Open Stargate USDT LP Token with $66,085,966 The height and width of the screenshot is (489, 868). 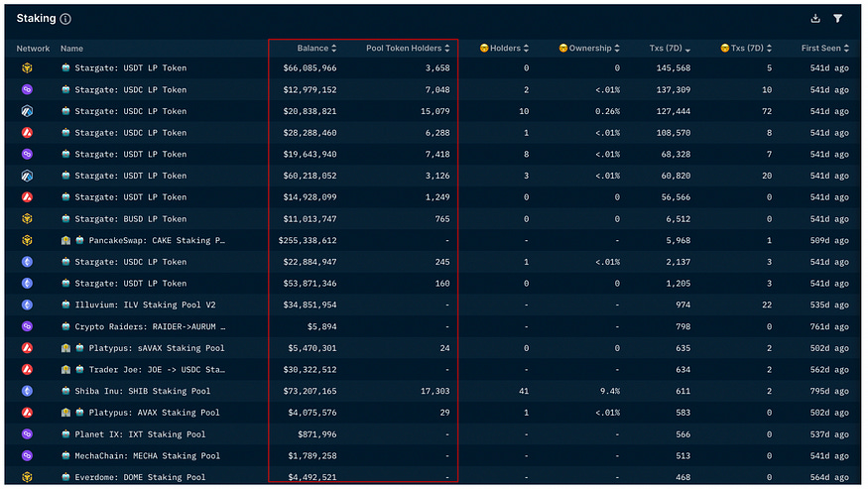(x=131, y=68)
